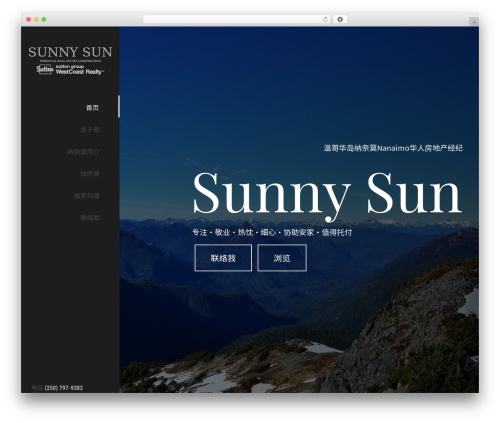500x423 pixels.
Task: Open the 关于我 menu item
Action: click(x=90, y=130)
